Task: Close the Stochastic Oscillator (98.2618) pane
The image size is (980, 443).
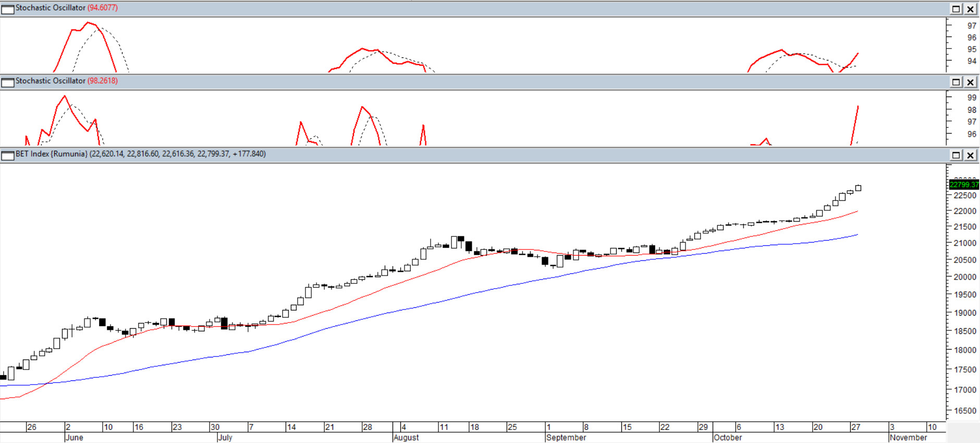Action: [970, 82]
